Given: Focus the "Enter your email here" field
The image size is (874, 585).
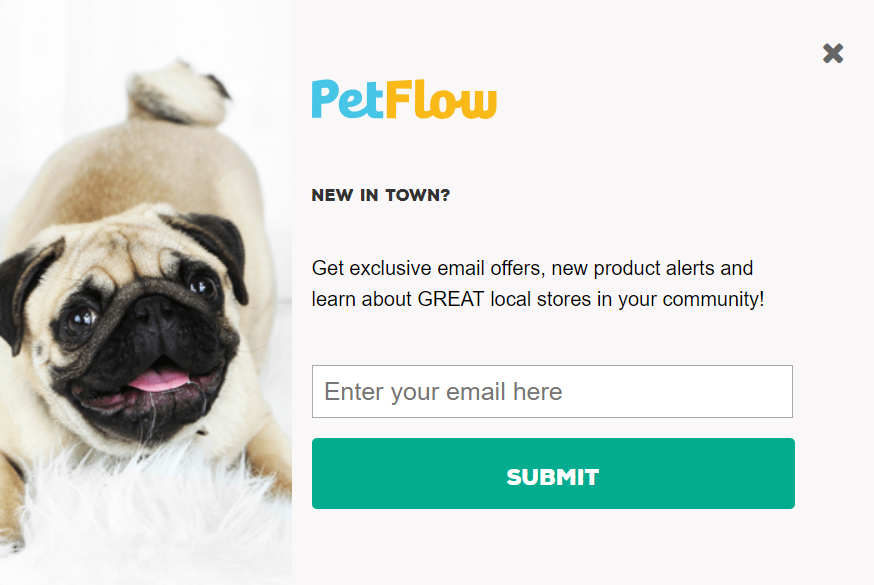Looking at the screenshot, I should pos(552,392).
